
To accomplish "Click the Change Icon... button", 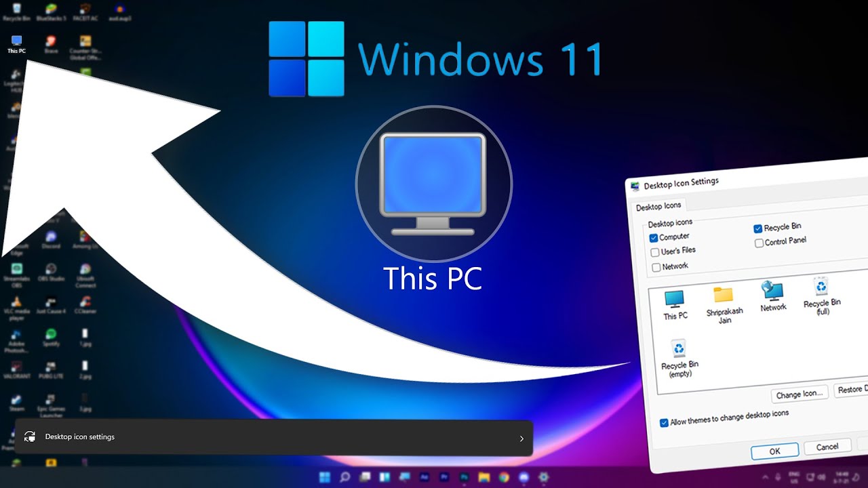I will click(x=800, y=394).
